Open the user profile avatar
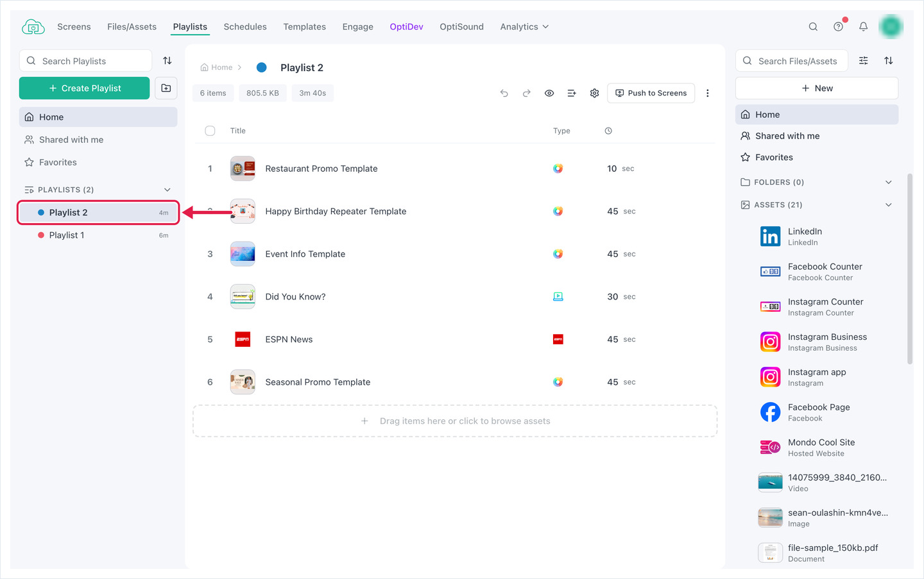The image size is (924, 579). (x=891, y=26)
